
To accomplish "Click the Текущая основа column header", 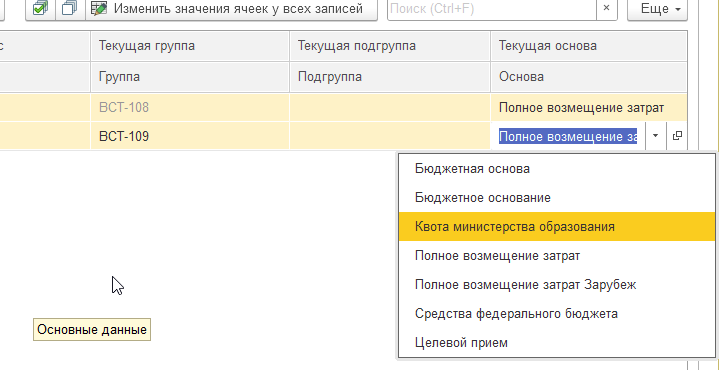I will coord(589,46).
